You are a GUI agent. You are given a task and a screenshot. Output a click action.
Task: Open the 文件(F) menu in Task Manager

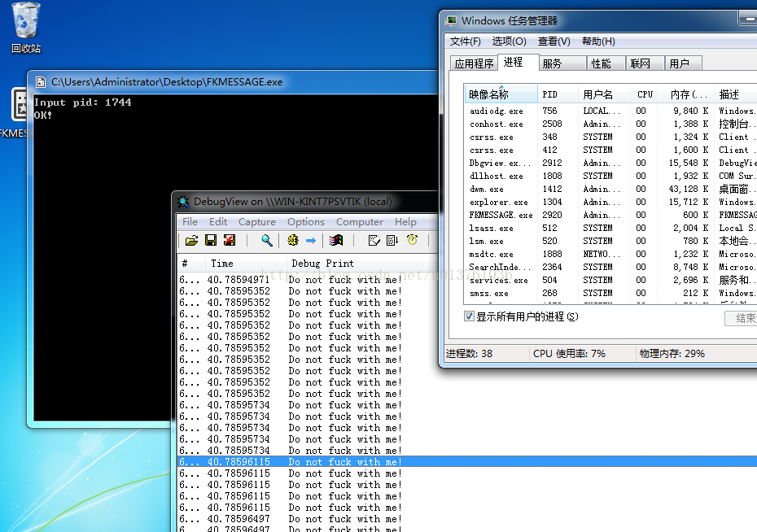coord(466,41)
